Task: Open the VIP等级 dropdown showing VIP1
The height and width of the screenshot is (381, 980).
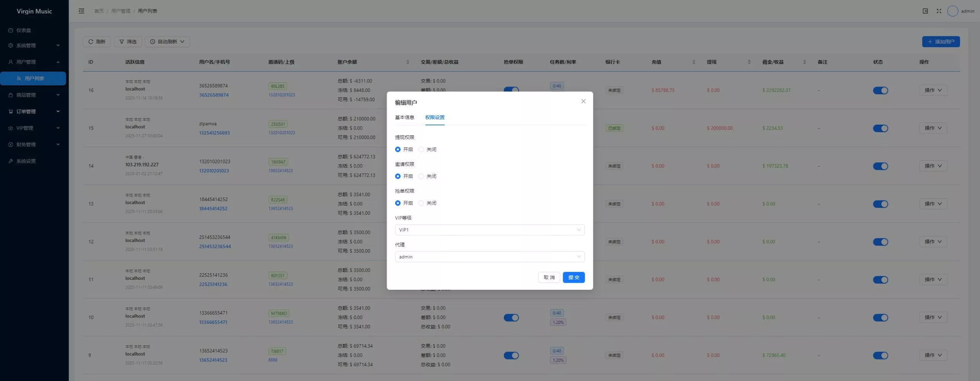Action: pyautogui.click(x=489, y=230)
